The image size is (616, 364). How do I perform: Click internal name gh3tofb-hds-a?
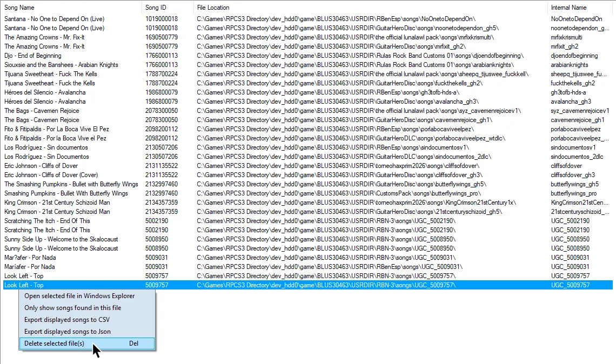(x=568, y=92)
